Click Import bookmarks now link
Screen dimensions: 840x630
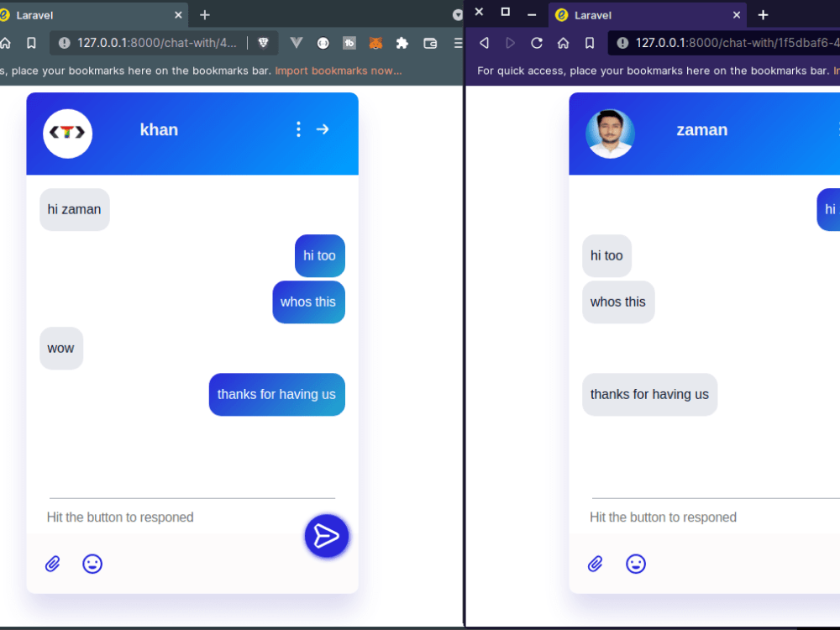(338, 71)
